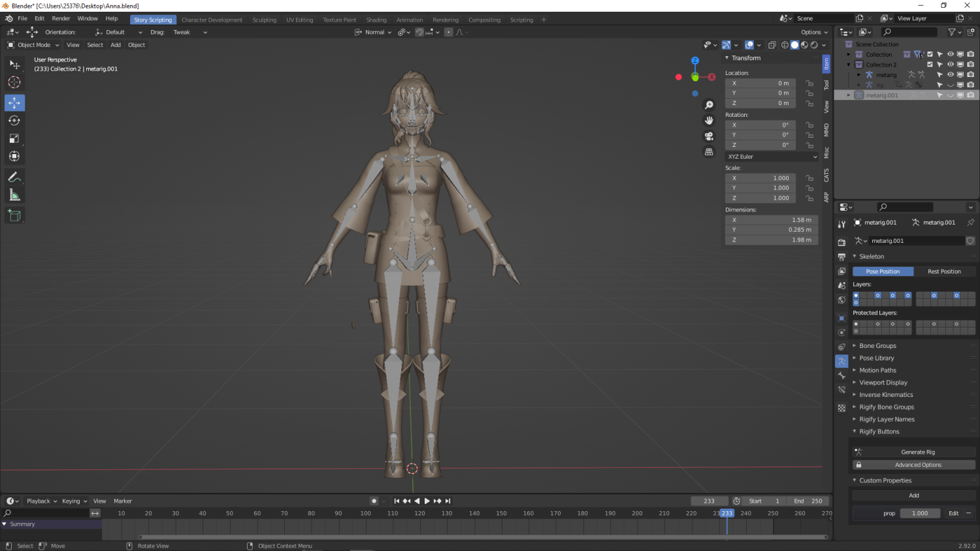The height and width of the screenshot is (551, 980).
Task: Expand the Bone Groups panel
Action: tap(877, 346)
